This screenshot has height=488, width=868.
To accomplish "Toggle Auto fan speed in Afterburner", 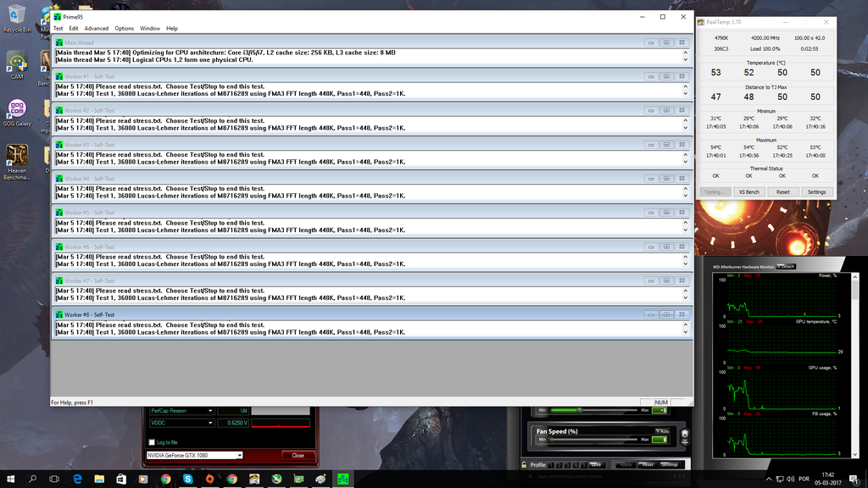I will (x=662, y=431).
